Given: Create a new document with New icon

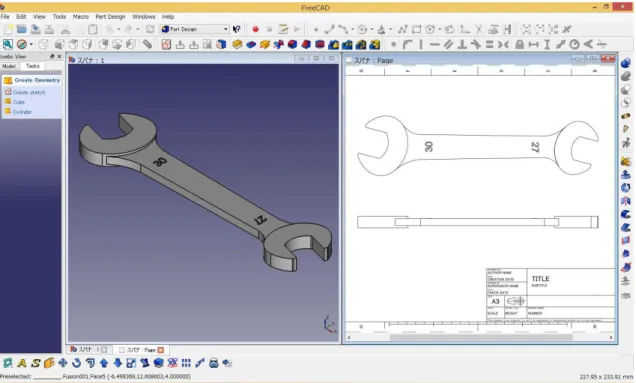Looking at the screenshot, I should click(8, 29).
